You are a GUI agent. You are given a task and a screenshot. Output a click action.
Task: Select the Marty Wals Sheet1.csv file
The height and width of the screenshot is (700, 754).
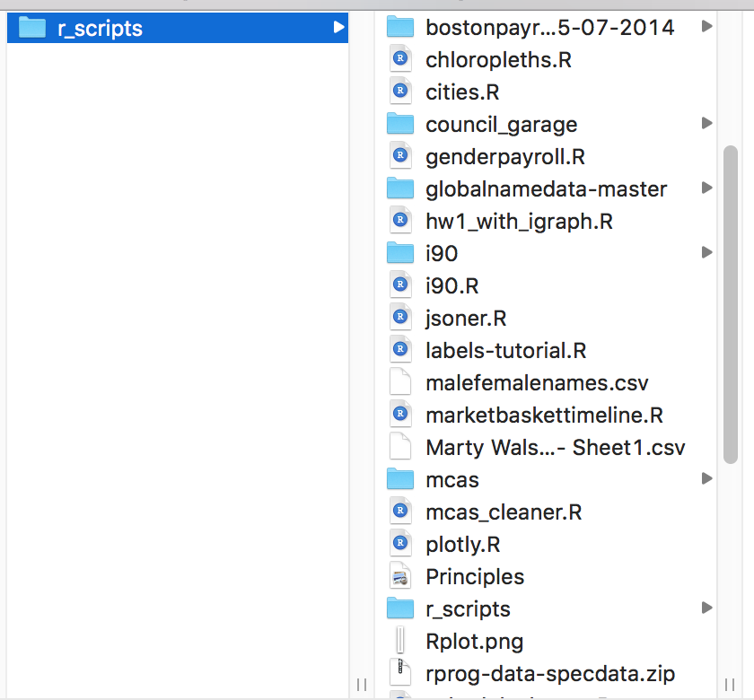(x=555, y=448)
